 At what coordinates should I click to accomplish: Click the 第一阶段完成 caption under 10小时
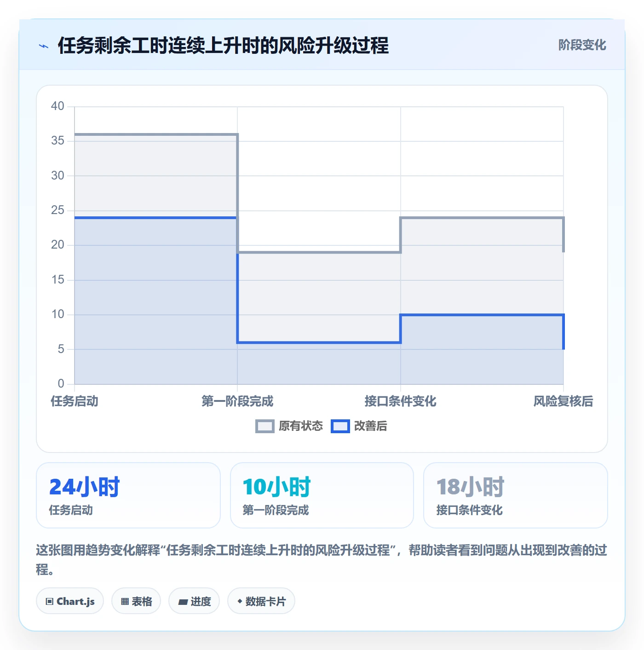(x=276, y=511)
